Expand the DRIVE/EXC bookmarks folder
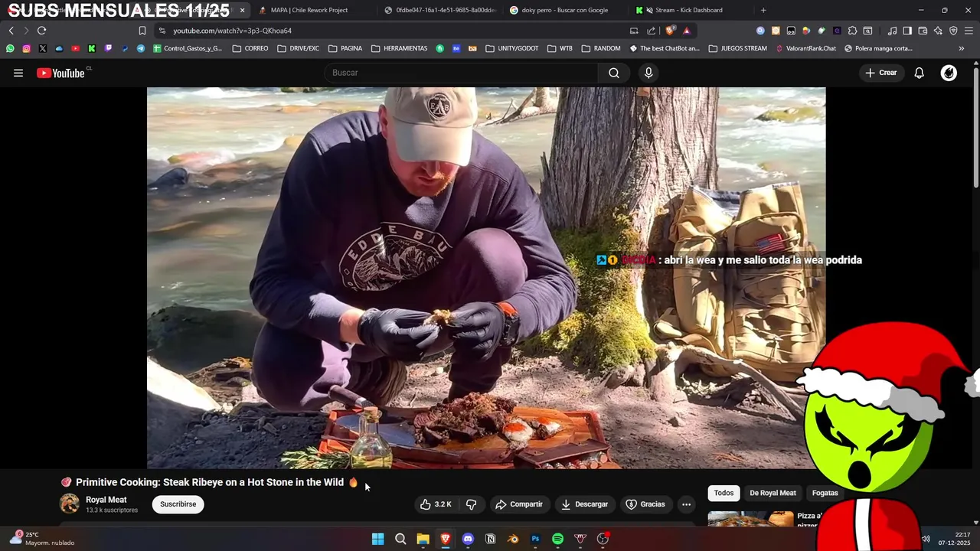The width and height of the screenshot is (980, 551). pyautogui.click(x=299, y=48)
